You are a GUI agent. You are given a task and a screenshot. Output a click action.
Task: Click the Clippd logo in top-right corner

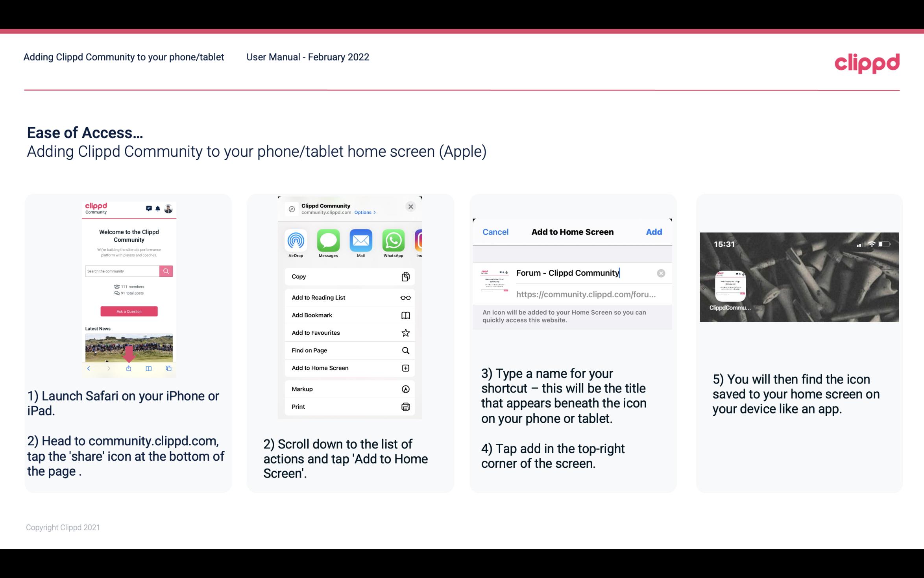click(x=867, y=63)
